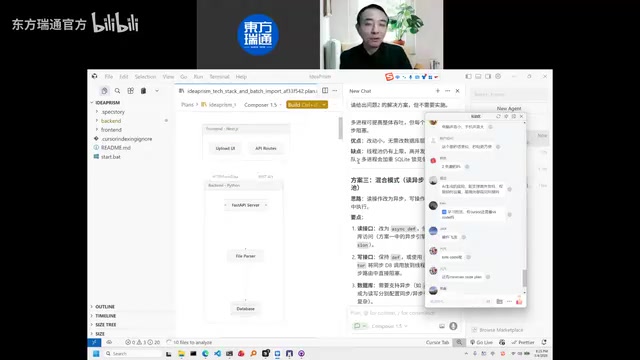Expand the TIMELINE section
Viewport: 640px width, 360px height.
(x=105, y=316)
